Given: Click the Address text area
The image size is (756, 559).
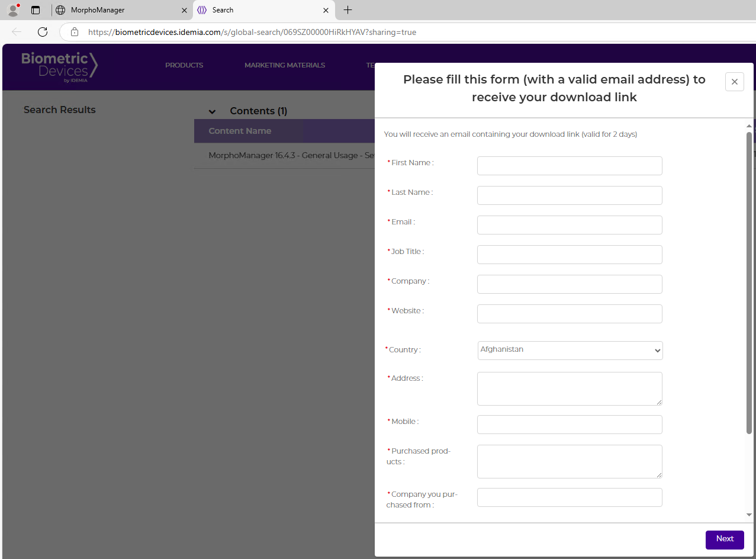Looking at the screenshot, I should [570, 388].
